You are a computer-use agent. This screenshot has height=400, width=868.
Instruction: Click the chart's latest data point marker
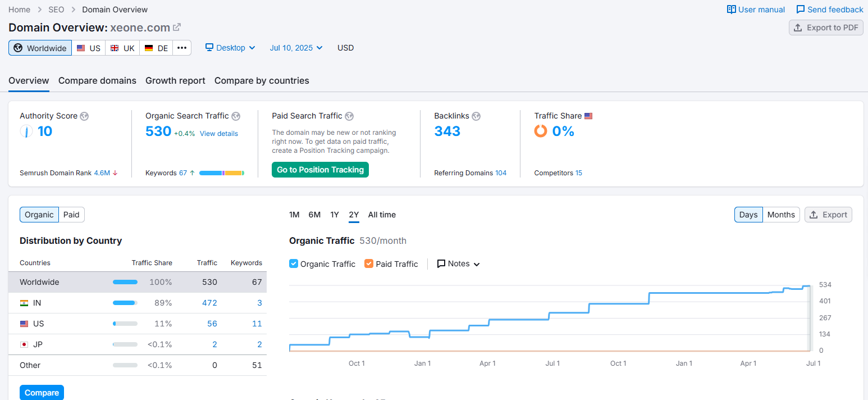pos(809,286)
